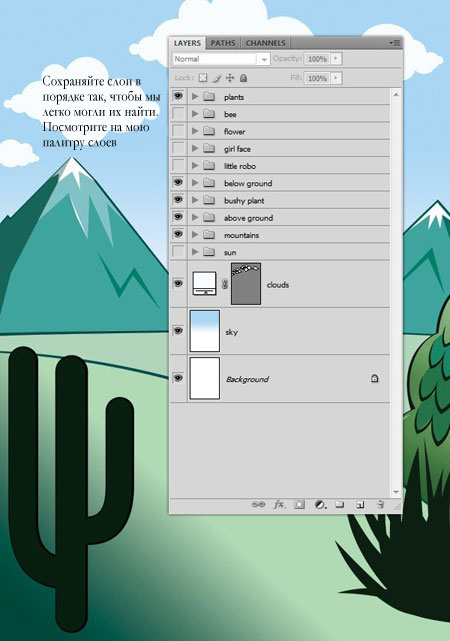Select the clouds layer mask thumbnail
Image resolution: width=450 pixels, height=641 pixels.
click(x=246, y=284)
